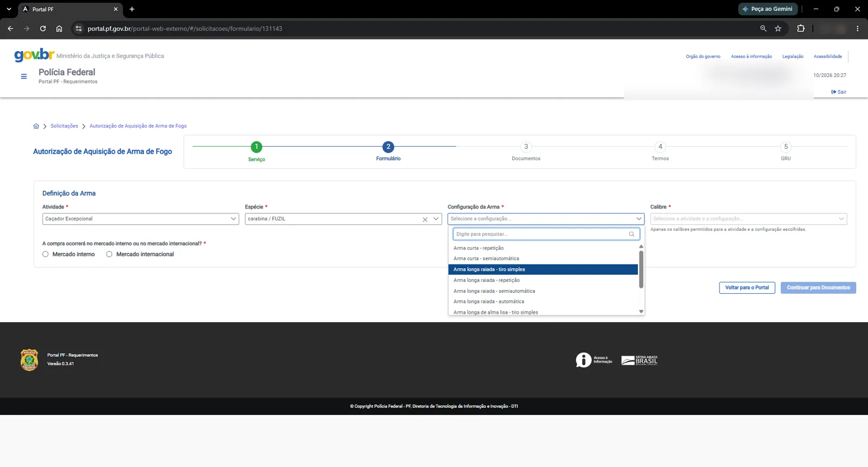The width and height of the screenshot is (868, 467).
Task: Open the Chrome three-dot menu
Action: (x=857, y=28)
